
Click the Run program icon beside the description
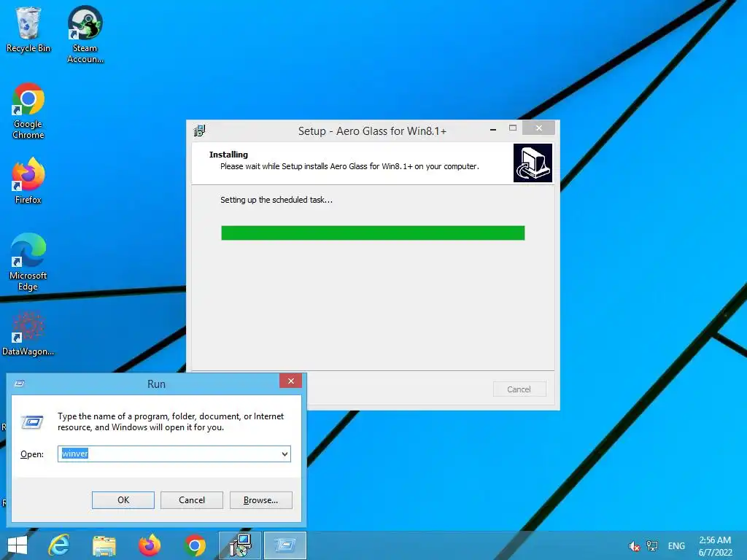click(x=32, y=422)
